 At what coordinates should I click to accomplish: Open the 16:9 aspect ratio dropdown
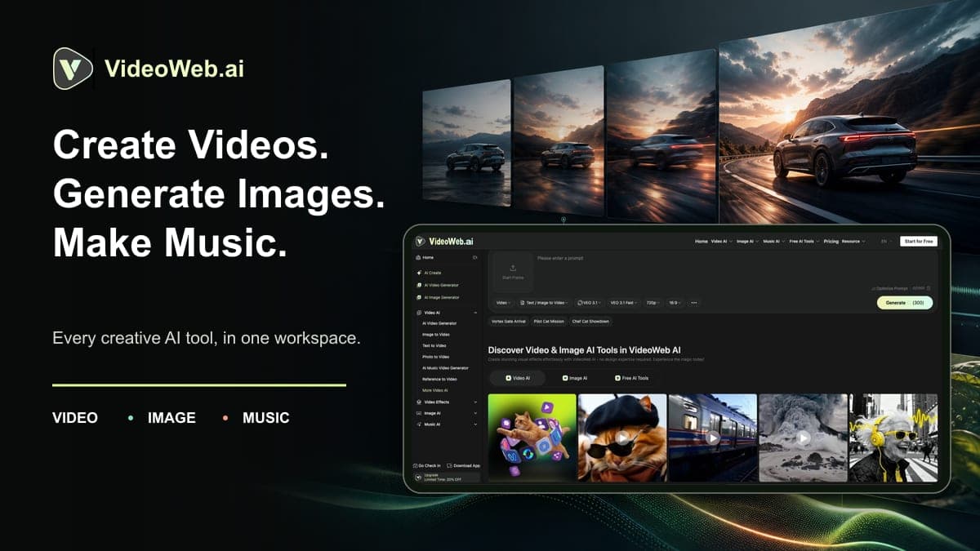click(x=675, y=302)
